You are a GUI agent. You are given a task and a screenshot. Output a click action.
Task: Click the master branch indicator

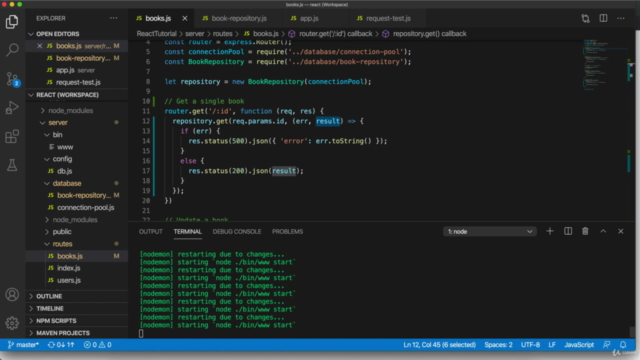[x=23, y=345]
